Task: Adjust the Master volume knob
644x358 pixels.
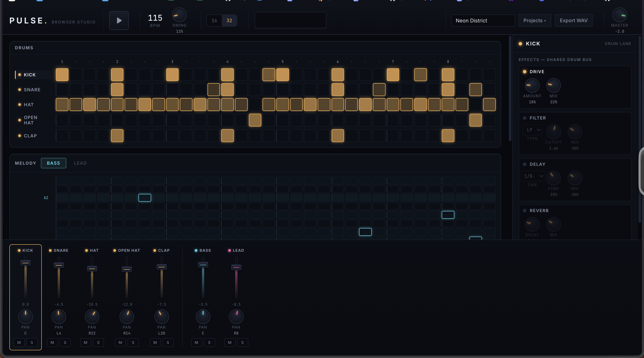Action: coord(619,15)
